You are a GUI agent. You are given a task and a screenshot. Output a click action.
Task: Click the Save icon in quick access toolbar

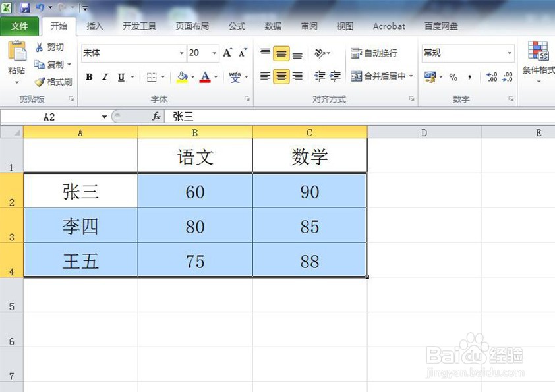coord(25,7)
